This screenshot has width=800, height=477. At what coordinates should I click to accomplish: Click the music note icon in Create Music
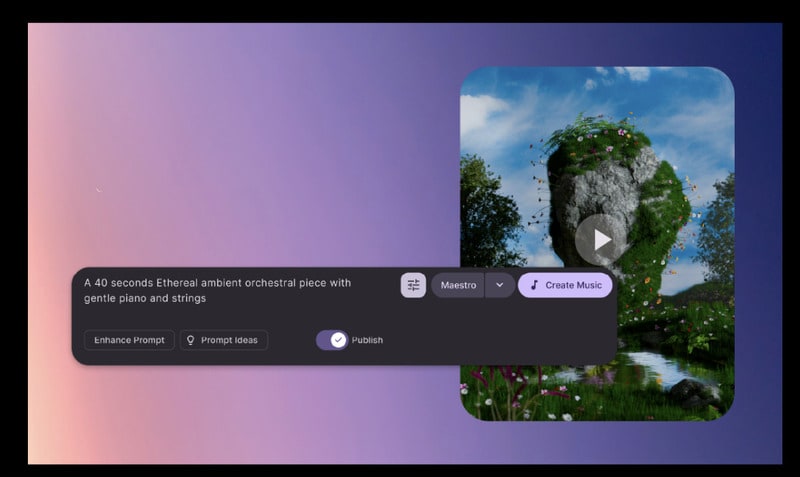pos(534,285)
